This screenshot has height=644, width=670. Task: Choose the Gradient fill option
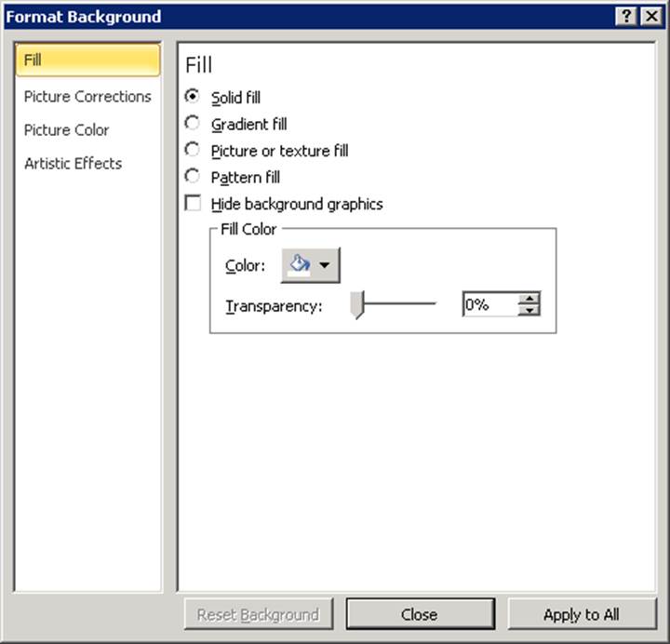coord(193,123)
